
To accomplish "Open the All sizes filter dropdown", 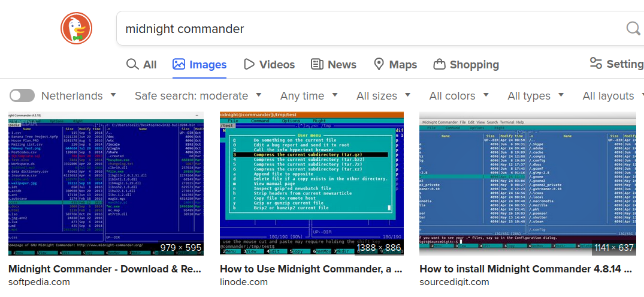I will coord(383,96).
